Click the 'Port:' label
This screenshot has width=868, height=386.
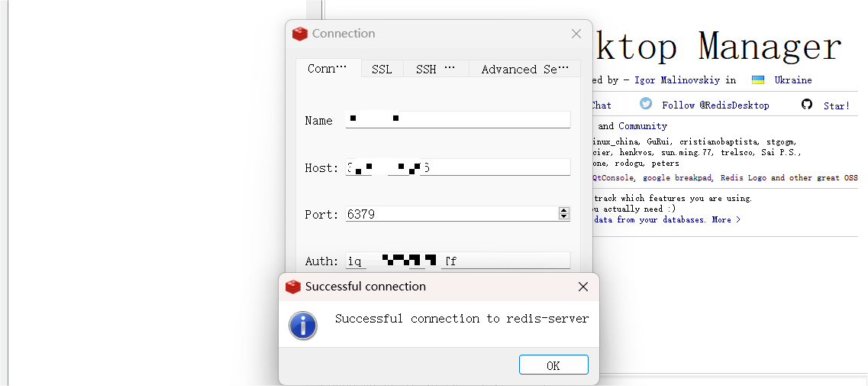click(x=321, y=214)
